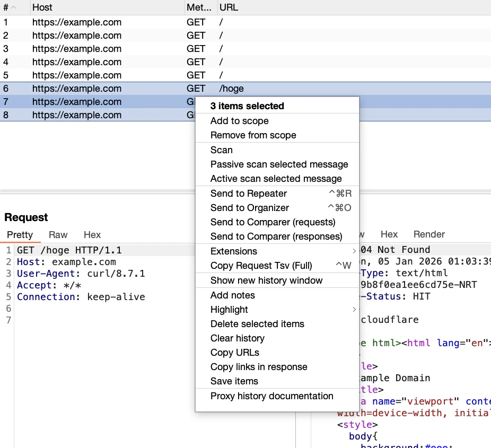Choose 'Active scan selected message'
This screenshot has height=448, width=491.
[277, 179]
